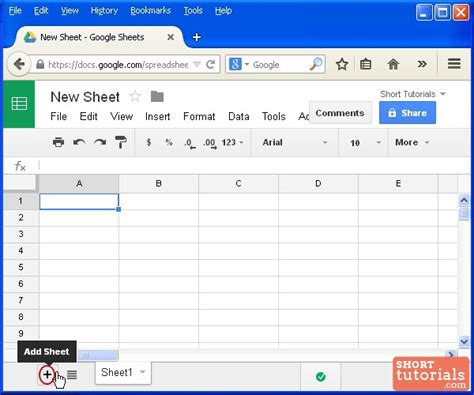The height and width of the screenshot is (395, 474).
Task: Select cell A1
Action: click(79, 202)
